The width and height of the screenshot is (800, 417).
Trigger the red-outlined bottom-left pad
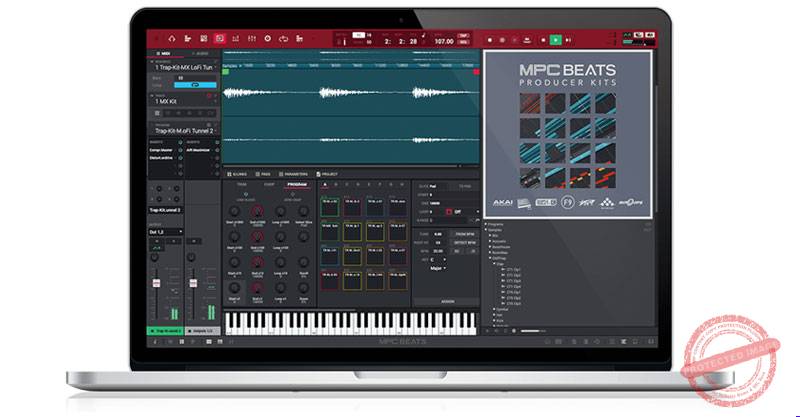click(330, 281)
